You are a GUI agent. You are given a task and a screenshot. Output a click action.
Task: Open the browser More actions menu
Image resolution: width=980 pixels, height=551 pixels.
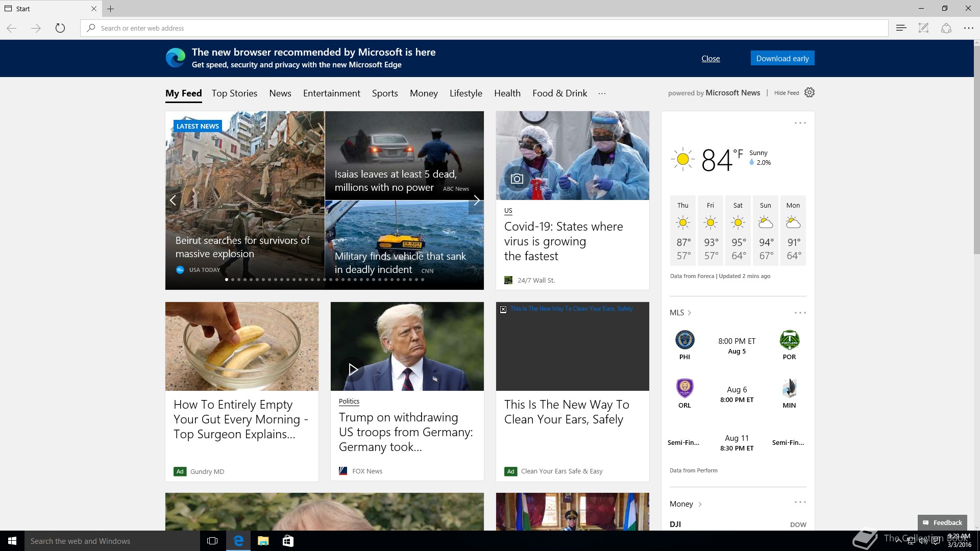[x=968, y=28]
